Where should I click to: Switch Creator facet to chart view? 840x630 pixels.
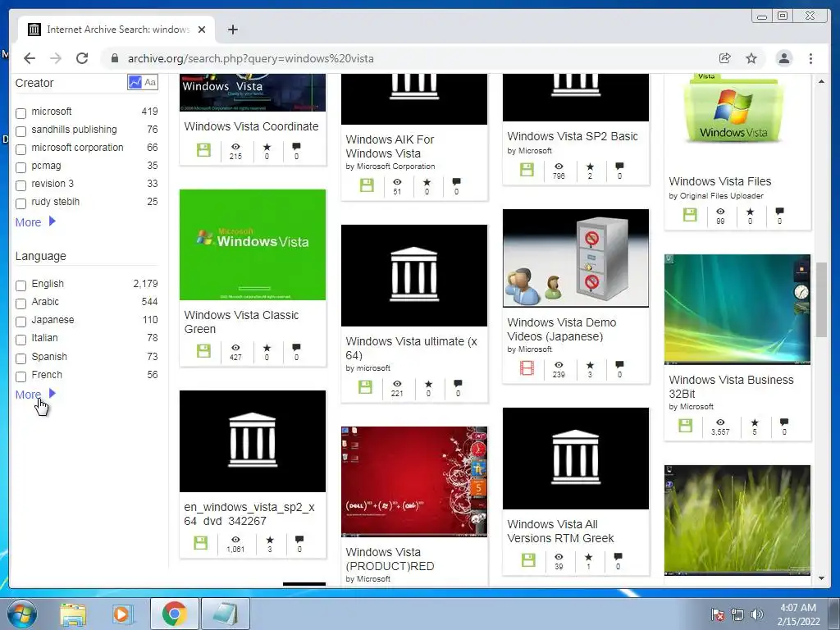point(135,82)
